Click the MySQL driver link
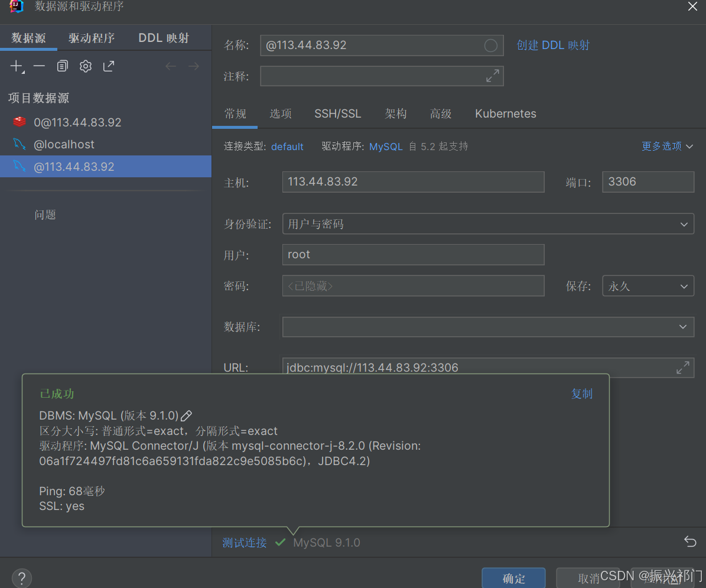This screenshot has height=588, width=706. point(386,147)
